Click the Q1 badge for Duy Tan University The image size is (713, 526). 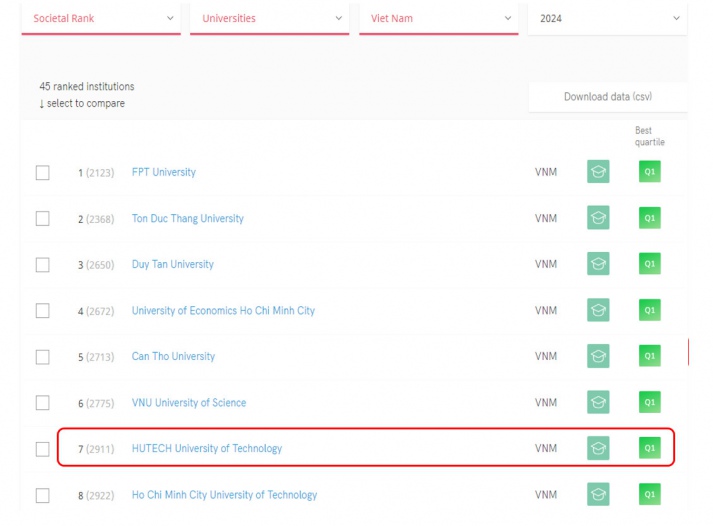649,264
